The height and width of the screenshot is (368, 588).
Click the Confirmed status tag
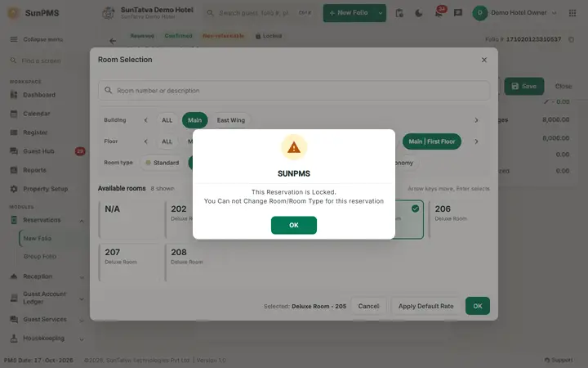tap(178, 36)
